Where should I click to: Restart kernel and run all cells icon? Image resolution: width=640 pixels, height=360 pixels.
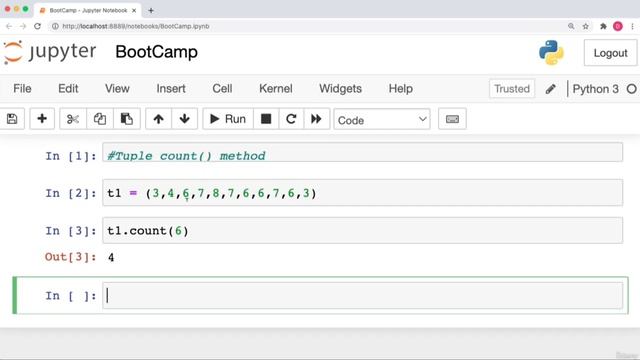[316, 119]
